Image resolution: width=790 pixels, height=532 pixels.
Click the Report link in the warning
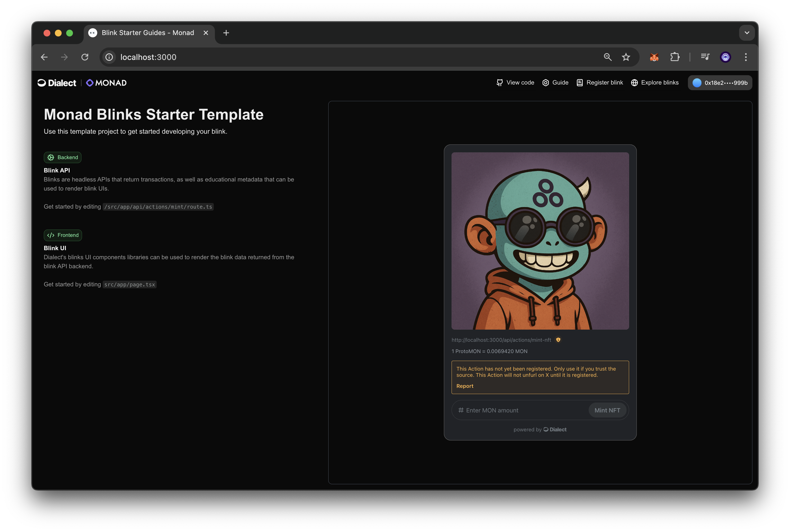[465, 386]
